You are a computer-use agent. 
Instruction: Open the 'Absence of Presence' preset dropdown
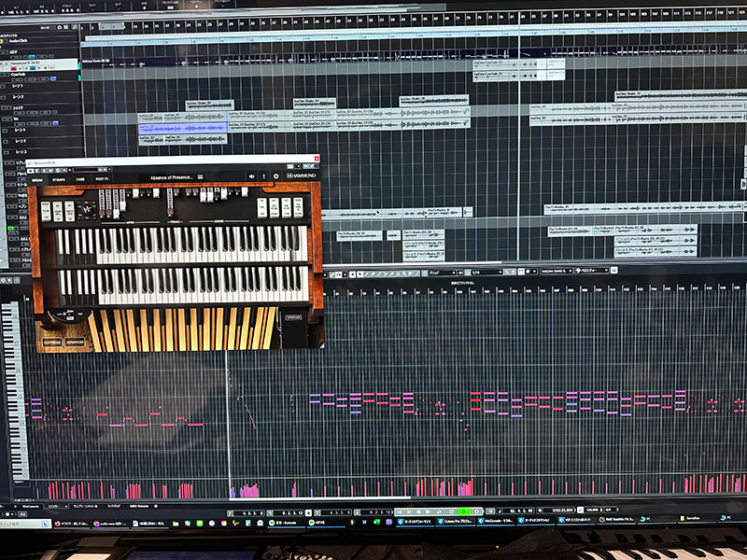[x=172, y=177]
